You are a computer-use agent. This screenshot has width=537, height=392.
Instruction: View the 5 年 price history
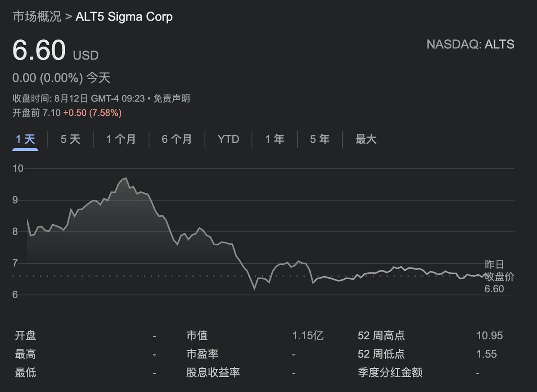point(320,139)
